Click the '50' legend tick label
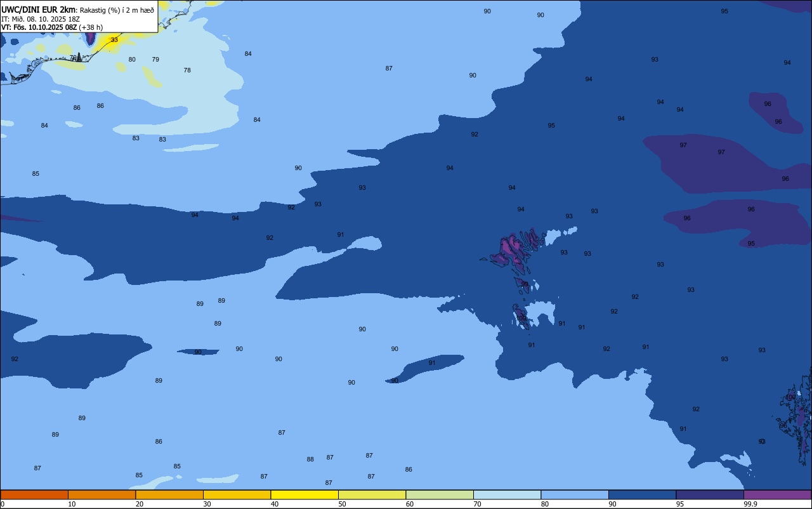Image resolution: width=812 pixels, height=509 pixels. coord(343,504)
